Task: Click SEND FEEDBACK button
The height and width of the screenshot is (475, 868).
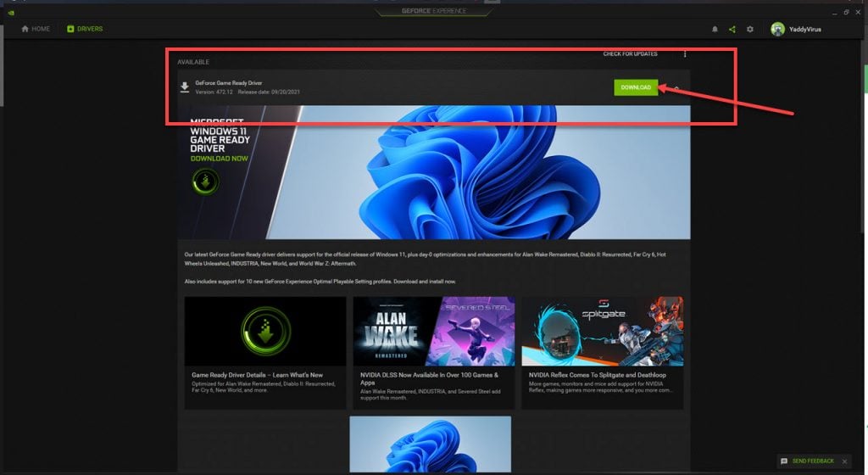Action: [813, 461]
